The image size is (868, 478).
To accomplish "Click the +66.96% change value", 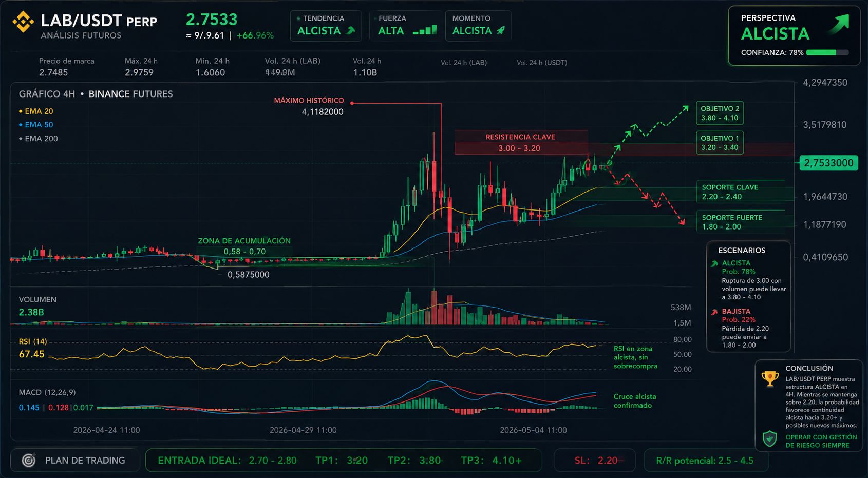I will [255, 35].
